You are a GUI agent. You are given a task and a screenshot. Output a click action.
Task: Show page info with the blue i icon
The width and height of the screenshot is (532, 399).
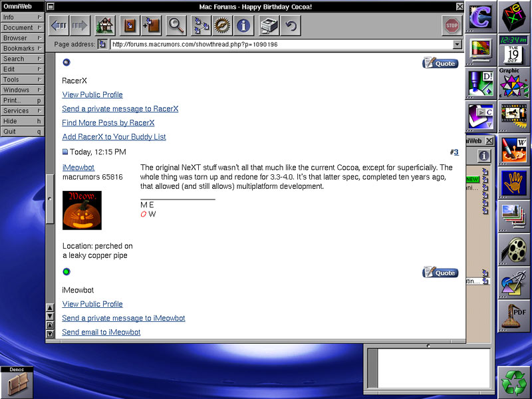[x=243, y=25]
